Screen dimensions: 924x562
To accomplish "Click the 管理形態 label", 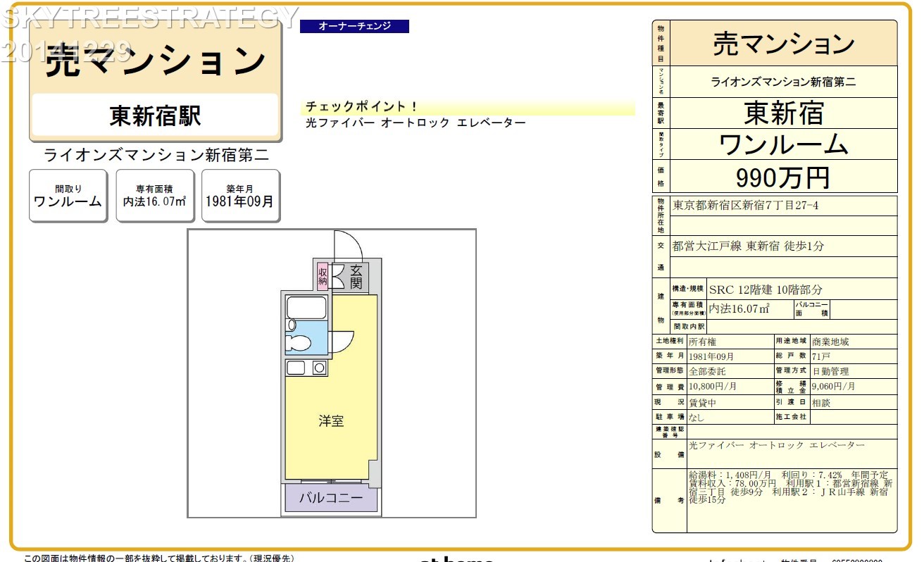I will pyautogui.click(x=670, y=371).
